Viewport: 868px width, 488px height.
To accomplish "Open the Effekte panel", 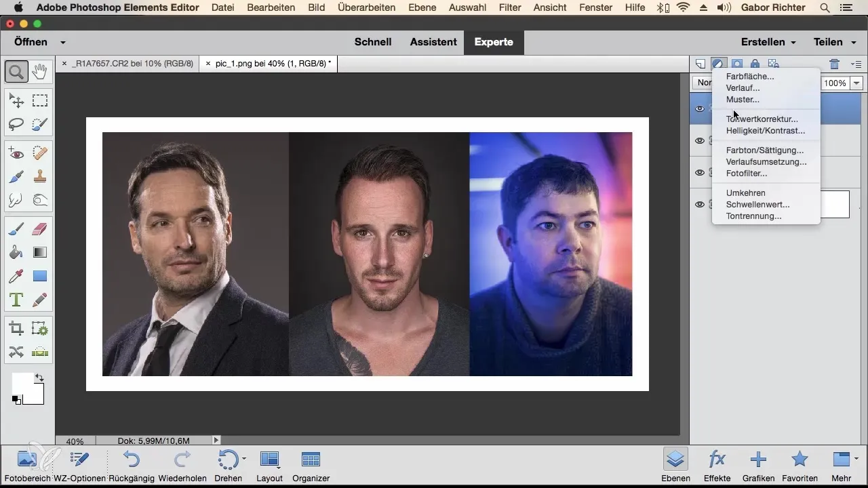I will point(717,466).
